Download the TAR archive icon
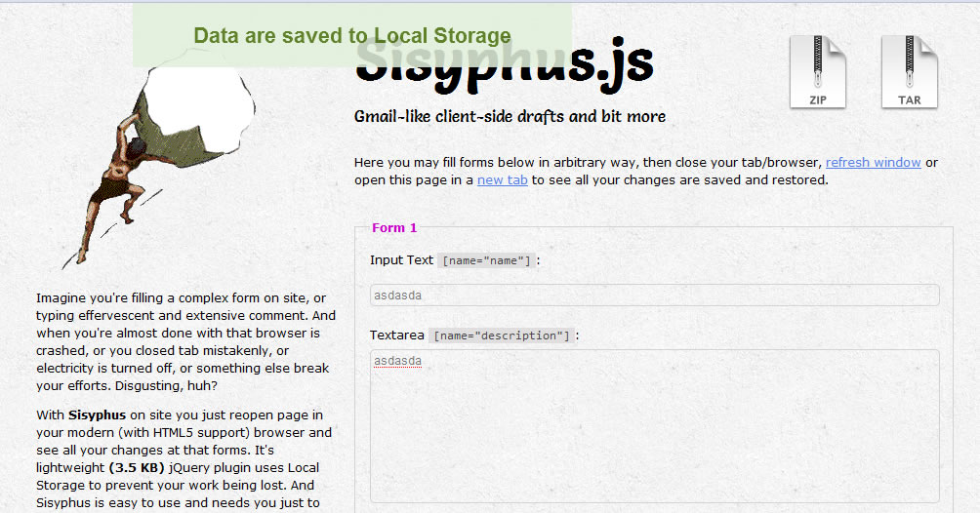 coord(909,71)
